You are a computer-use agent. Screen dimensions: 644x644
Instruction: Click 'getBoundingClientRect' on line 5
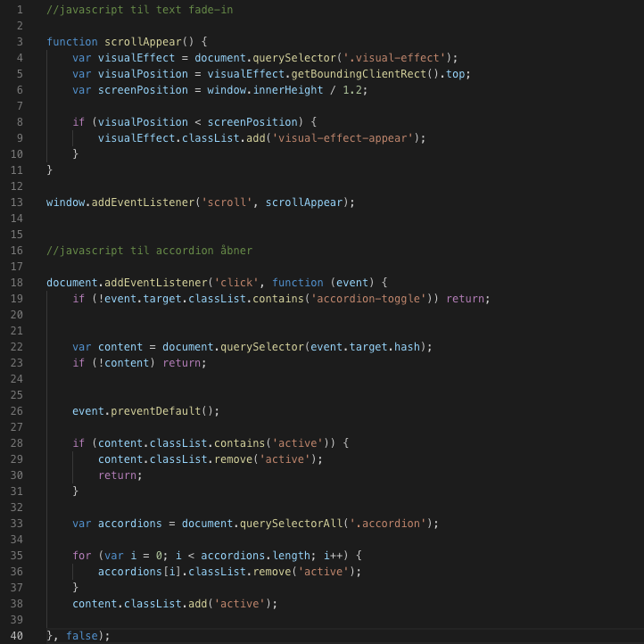(x=359, y=74)
